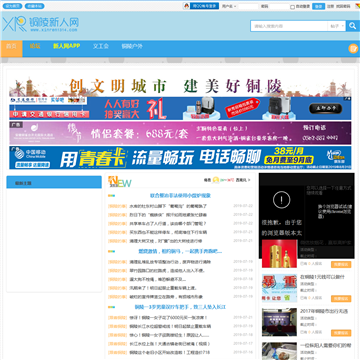The width and height of the screenshot is (360, 360).
Task: Open activity title 在铜陵1元钱可以做什
Action: coord(322,277)
